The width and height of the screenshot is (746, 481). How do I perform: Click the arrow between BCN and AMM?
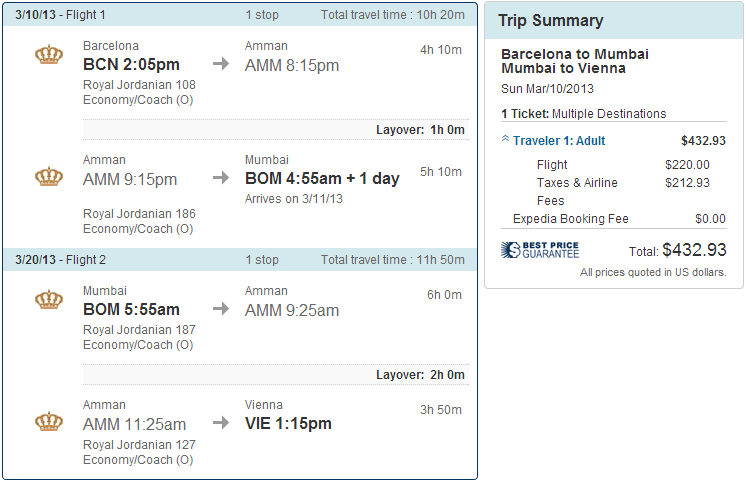221,65
